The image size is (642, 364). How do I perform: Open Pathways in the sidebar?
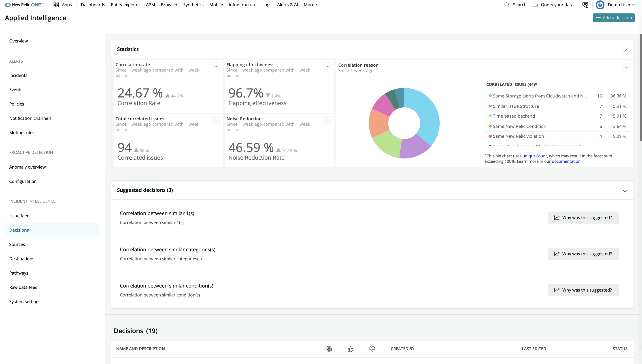[x=19, y=273]
